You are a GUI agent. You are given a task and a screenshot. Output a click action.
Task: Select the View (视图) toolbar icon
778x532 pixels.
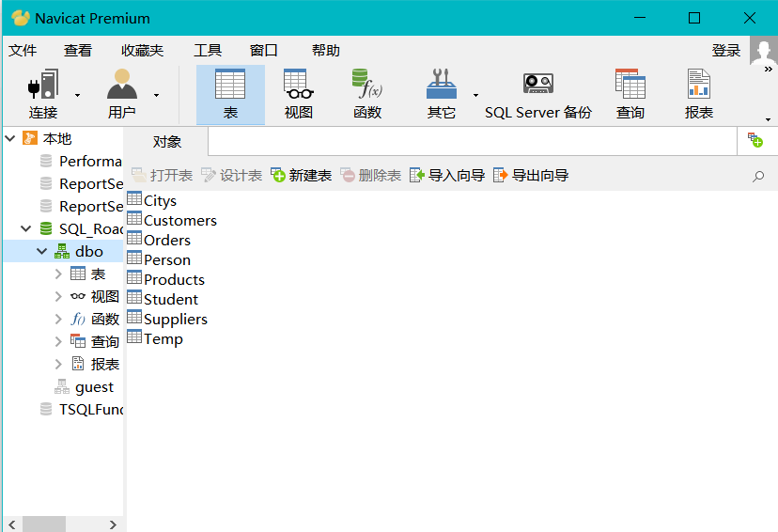pos(298,94)
